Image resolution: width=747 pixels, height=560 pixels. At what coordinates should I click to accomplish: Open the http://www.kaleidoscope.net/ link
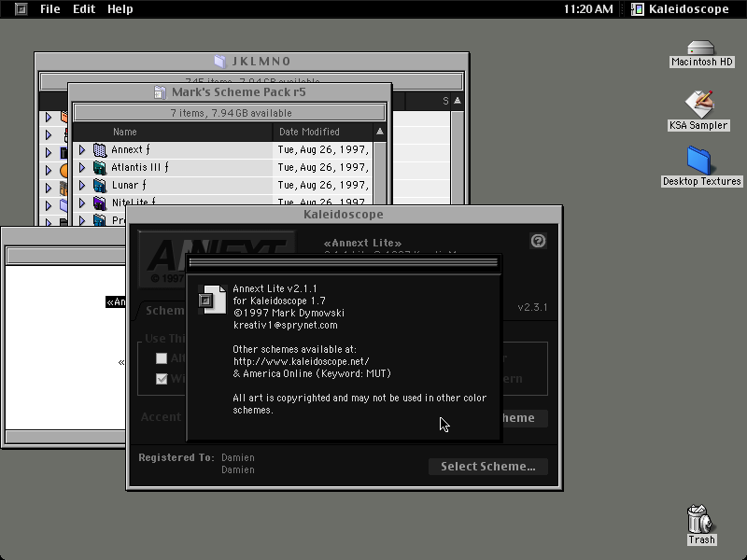[x=301, y=361]
